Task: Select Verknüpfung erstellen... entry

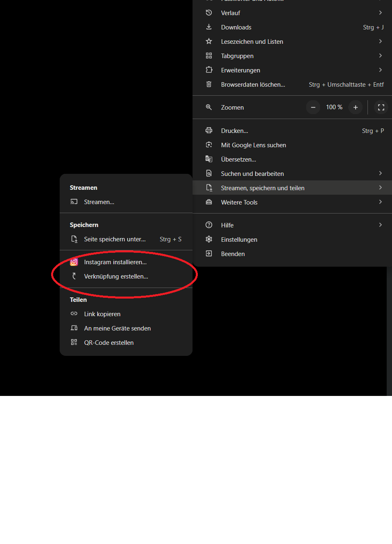Action: coord(126,276)
